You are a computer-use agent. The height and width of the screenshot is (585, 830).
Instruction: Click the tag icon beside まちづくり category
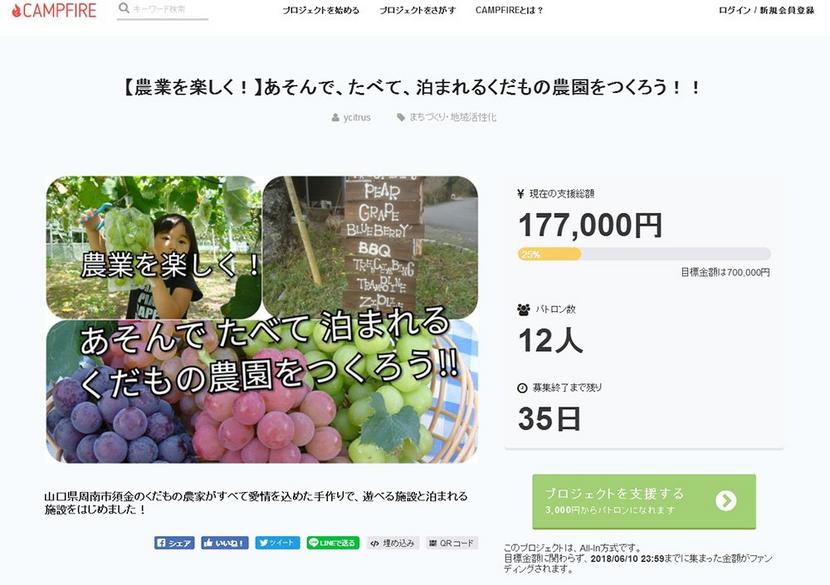[x=401, y=117]
